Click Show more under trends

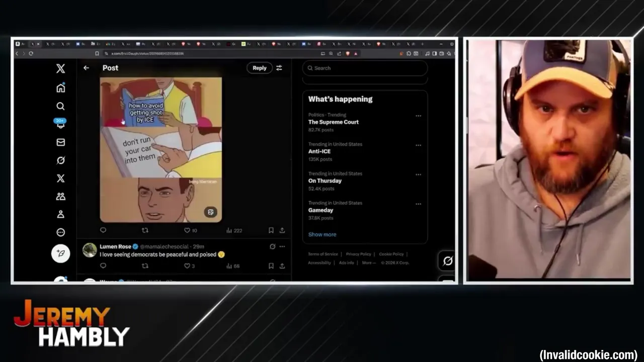click(x=322, y=234)
